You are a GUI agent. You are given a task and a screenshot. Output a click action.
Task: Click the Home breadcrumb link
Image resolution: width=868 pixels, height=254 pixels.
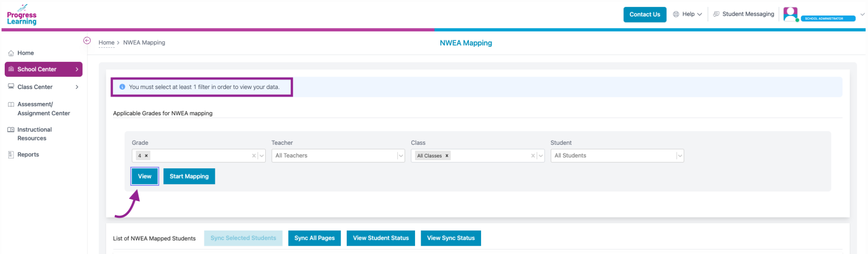click(106, 43)
